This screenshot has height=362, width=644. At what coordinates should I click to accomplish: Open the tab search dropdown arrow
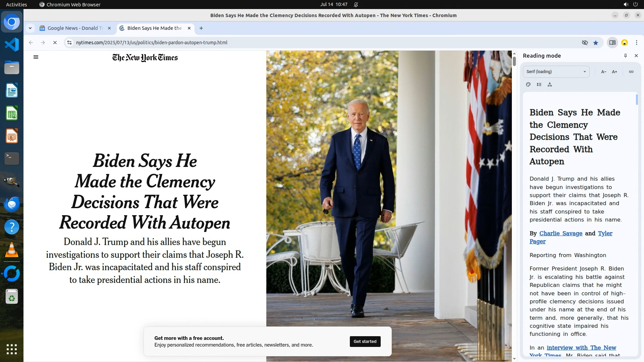click(x=30, y=28)
